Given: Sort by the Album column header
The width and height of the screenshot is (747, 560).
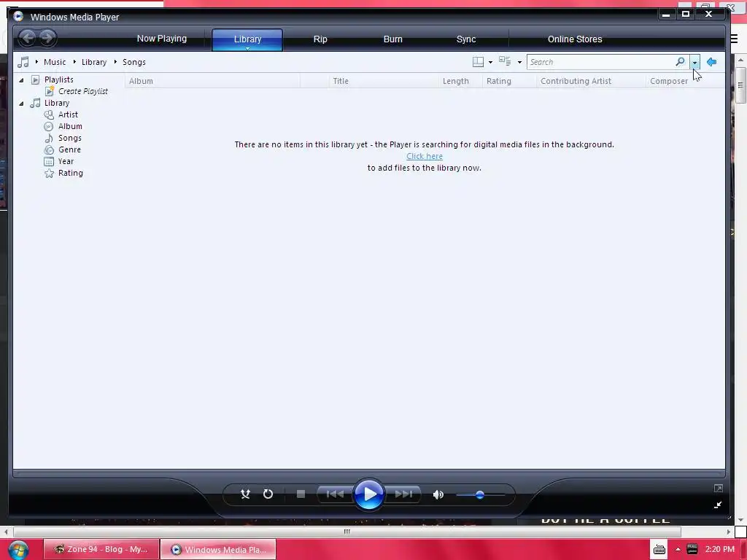Looking at the screenshot, I should pos(212,81).
